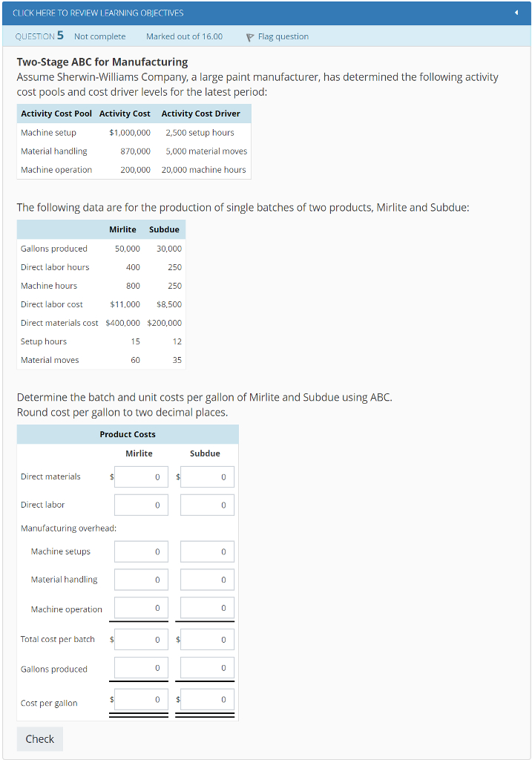Select the Subdue Machine operation box
532x760 pixels.
pos(206,608)
